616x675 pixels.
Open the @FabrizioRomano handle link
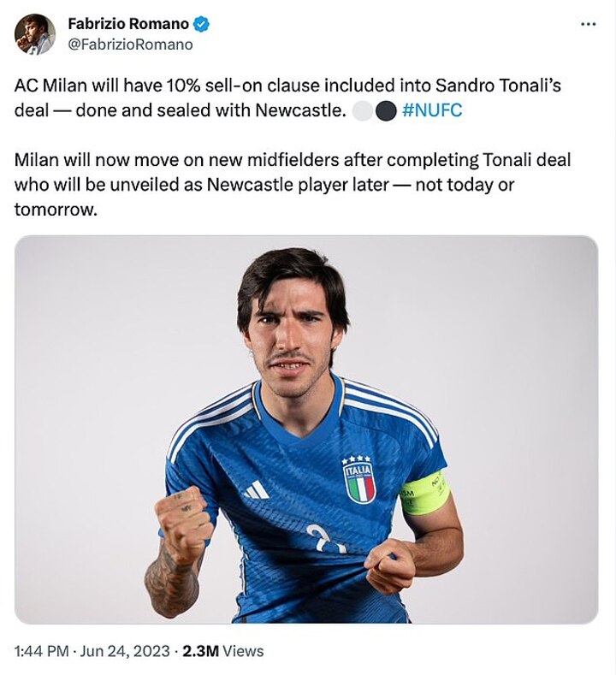coord(130,44)
